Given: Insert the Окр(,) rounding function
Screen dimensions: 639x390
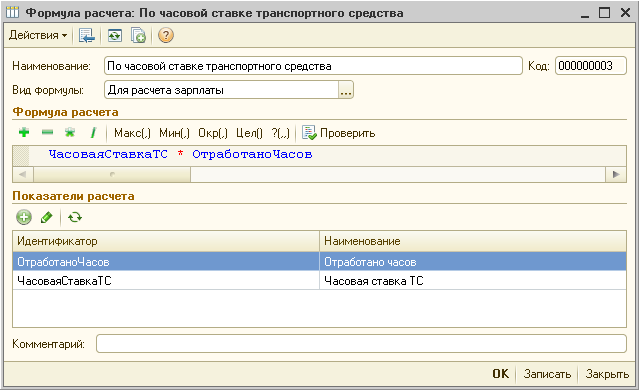Looking at the screenshot, I should coord(213,133).
